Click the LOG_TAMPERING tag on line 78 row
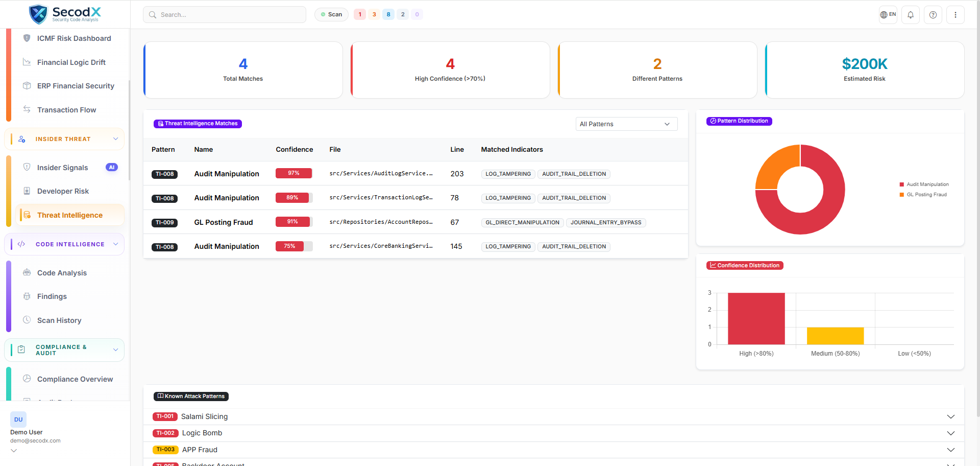 [x=508, y=198]
